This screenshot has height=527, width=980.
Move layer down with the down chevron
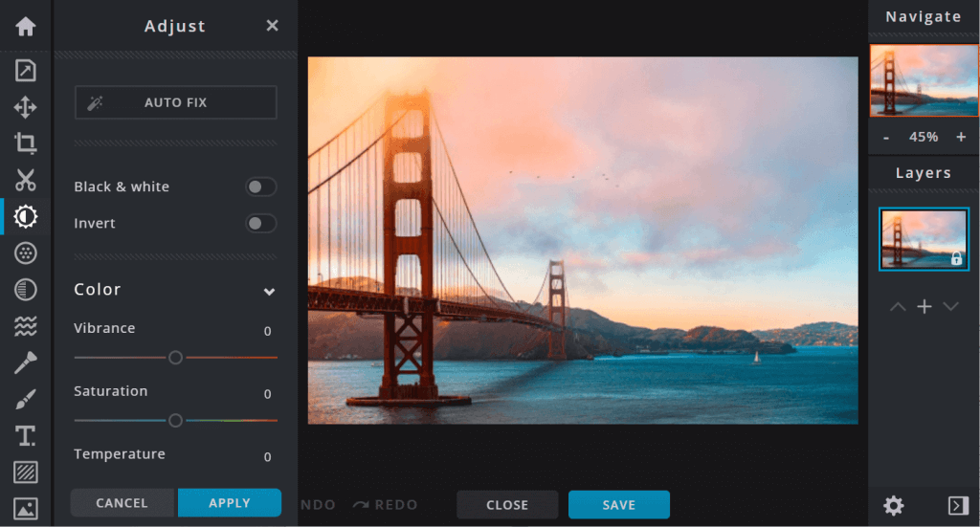pos(950,306)
